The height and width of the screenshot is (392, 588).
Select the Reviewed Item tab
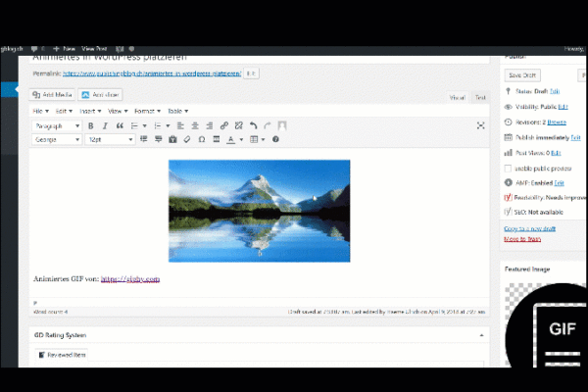point(62,355)
